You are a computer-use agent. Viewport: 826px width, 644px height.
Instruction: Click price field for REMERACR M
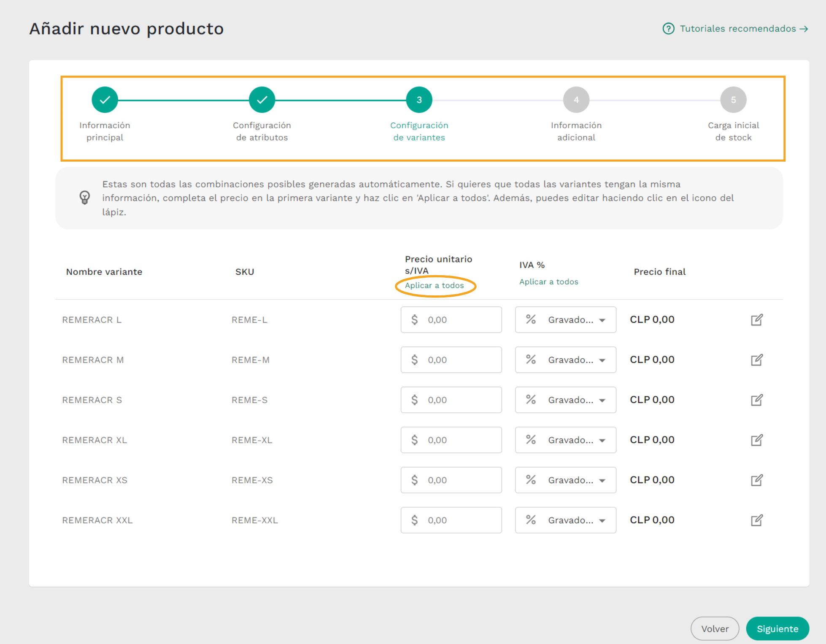pyautogui.click(x=451, y=360)
